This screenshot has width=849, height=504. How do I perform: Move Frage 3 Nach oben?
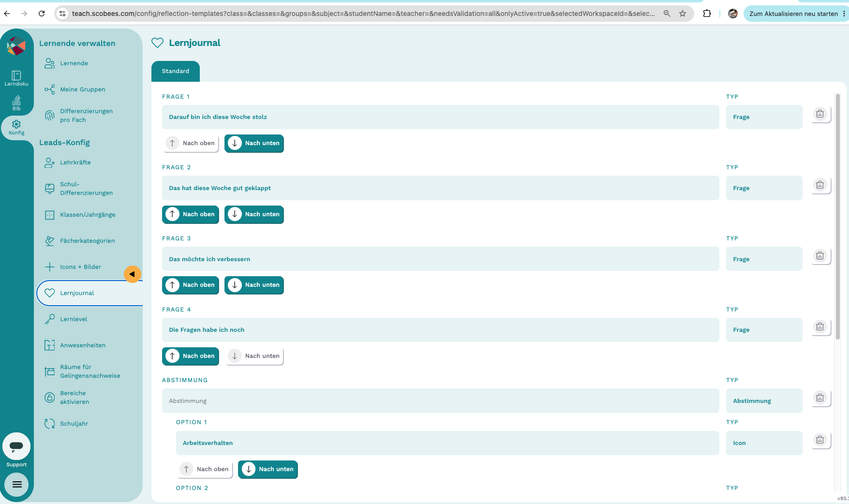coord(190,285)
